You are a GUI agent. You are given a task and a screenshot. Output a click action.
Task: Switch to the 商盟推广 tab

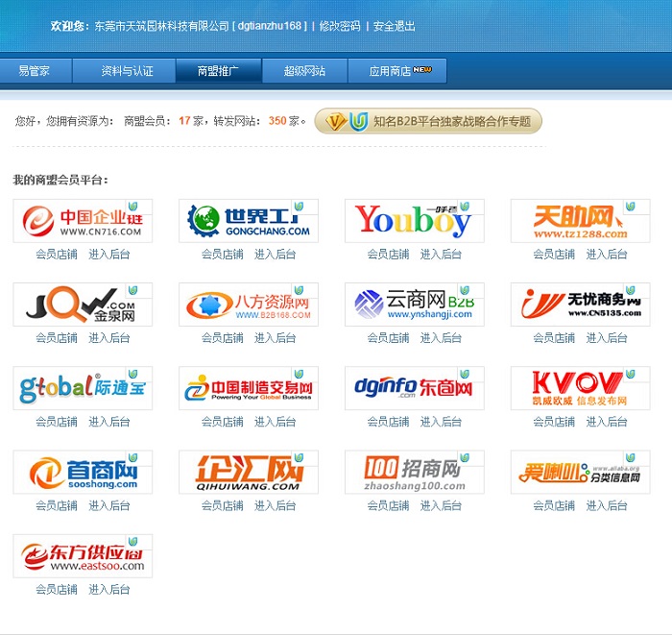(x=218, y=71)
